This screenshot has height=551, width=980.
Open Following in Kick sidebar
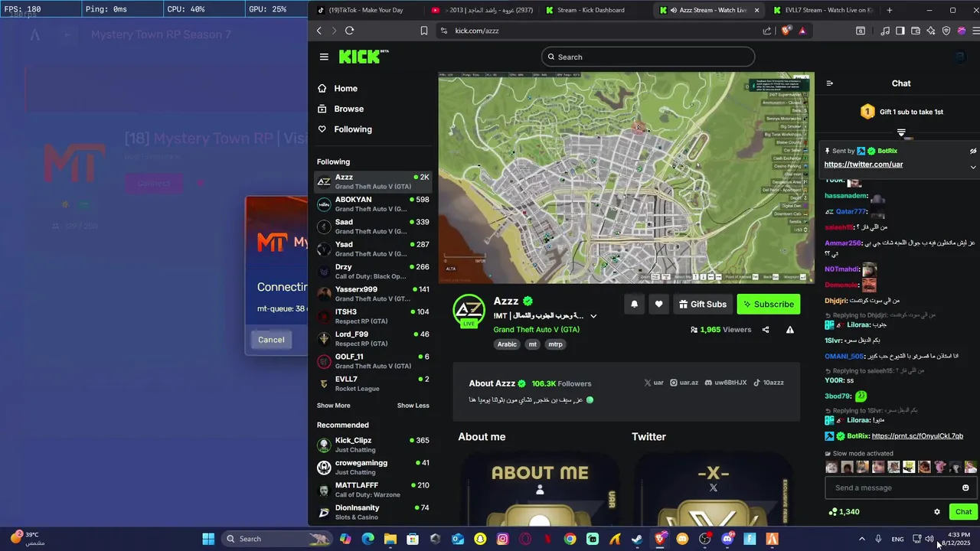[353, 129]
